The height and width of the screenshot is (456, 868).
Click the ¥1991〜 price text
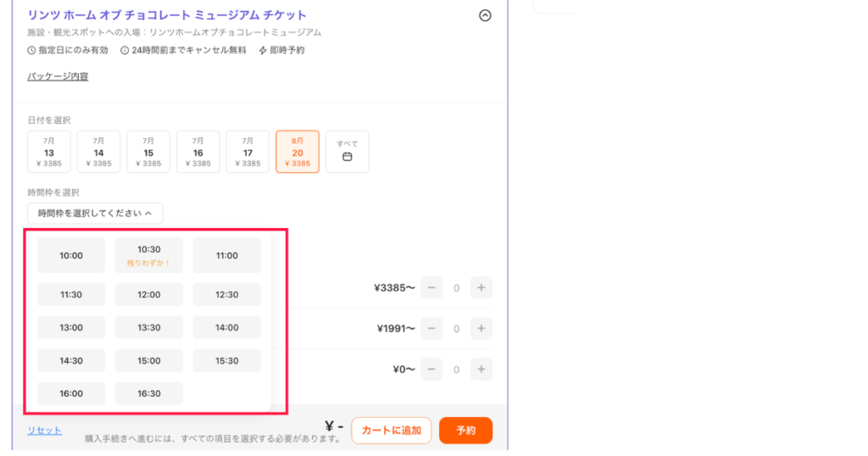pos(396,329)
